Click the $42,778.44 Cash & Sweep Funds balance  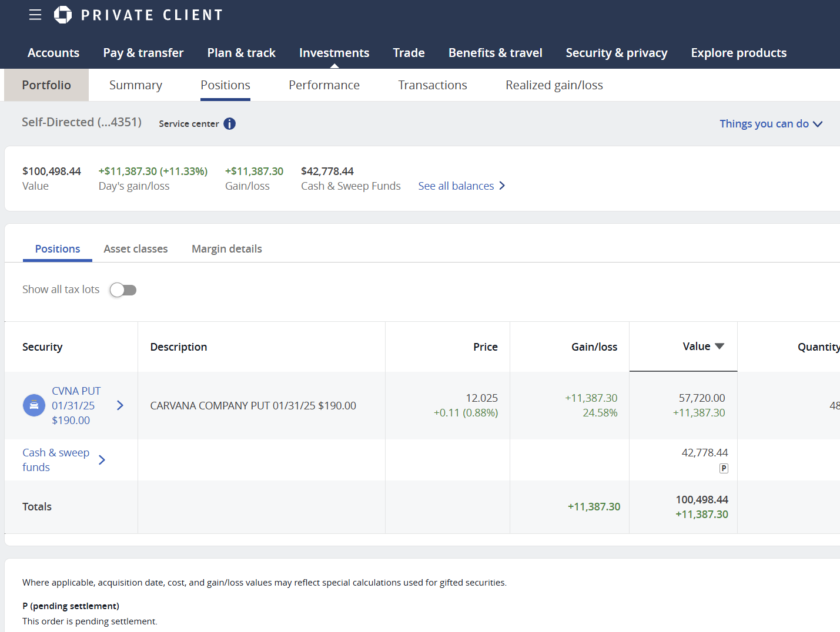327,172
